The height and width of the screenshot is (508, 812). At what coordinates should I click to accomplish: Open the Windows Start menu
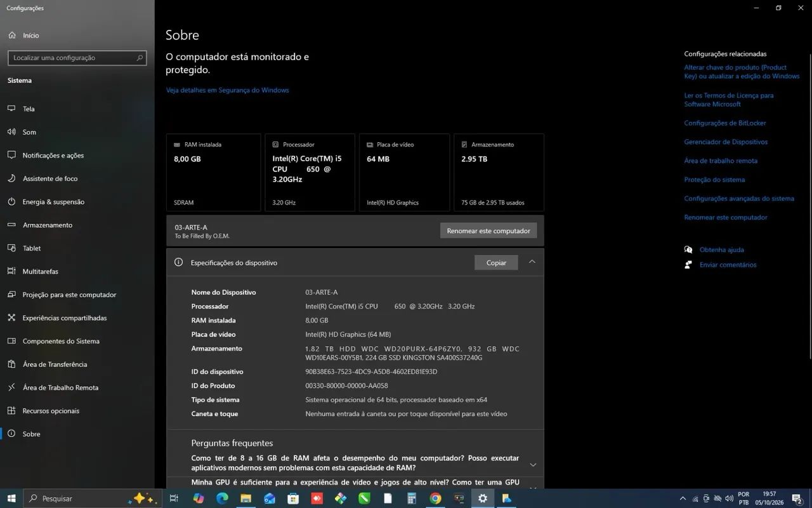[x=11, y=498]
